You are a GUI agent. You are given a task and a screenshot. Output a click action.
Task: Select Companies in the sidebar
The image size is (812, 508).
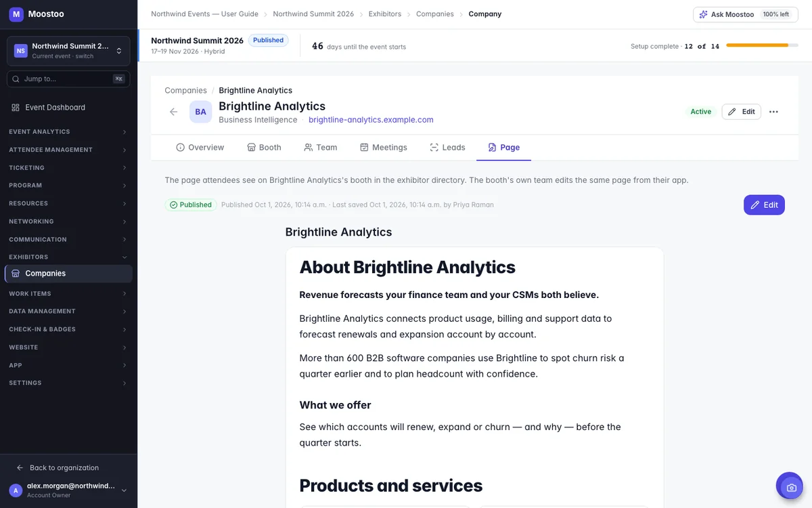pyautogui.click(x=68, y=274)
